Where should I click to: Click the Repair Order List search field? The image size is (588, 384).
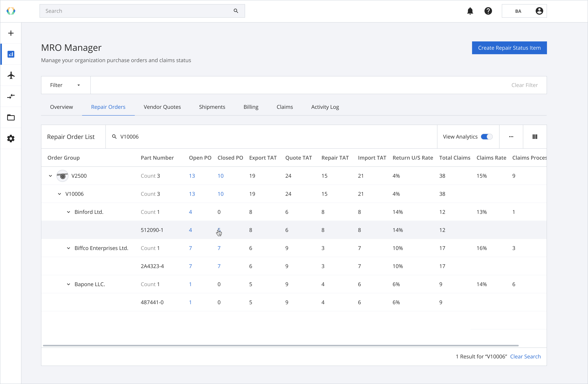click(x=271, y=137)
